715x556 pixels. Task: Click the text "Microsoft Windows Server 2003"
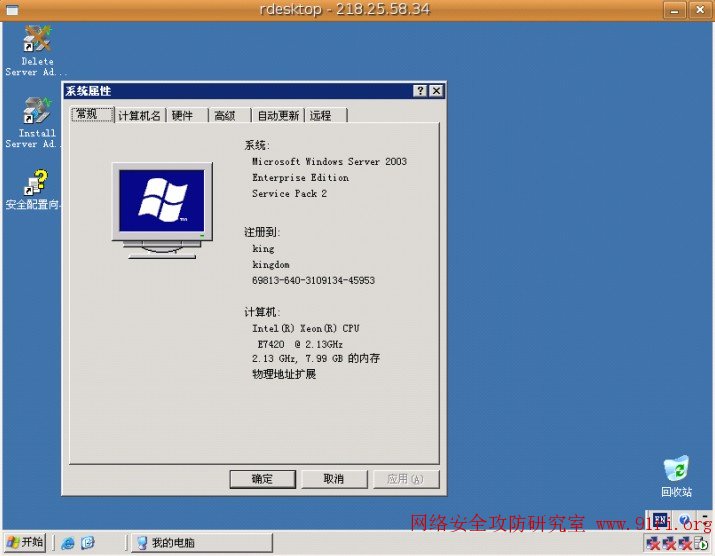pos(329,161)
